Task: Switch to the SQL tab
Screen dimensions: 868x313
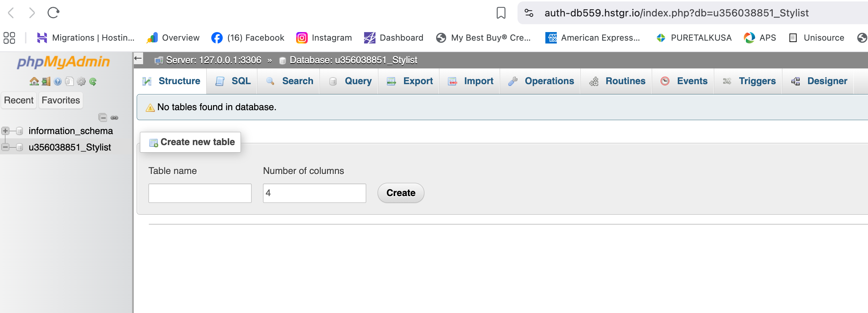Action: [x=233, y=81]
